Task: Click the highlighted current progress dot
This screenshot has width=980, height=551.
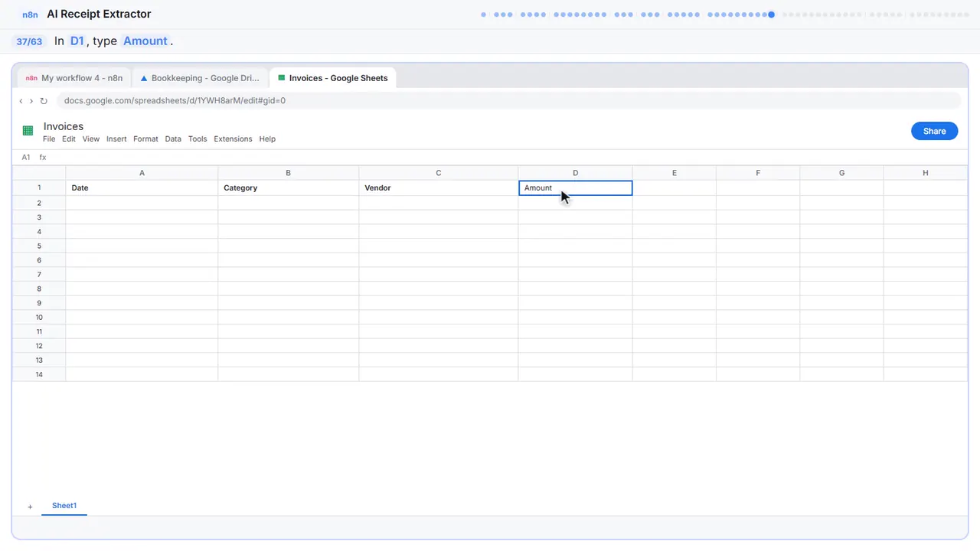Action: [x=771, y=15]
